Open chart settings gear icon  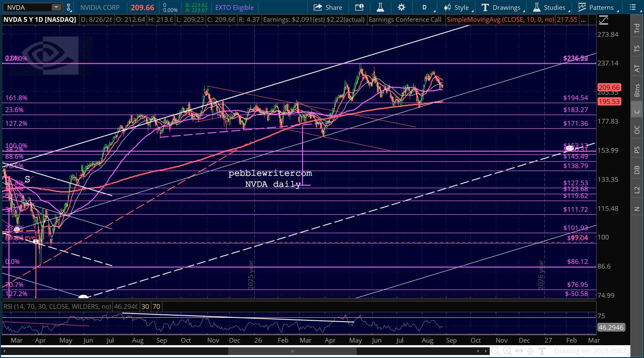[x=401, y=7]
